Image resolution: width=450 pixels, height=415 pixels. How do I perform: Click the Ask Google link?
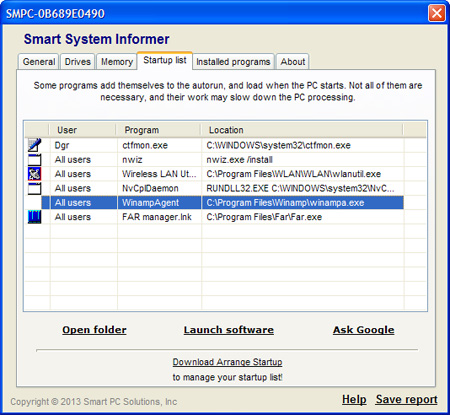tap(364, 330)
